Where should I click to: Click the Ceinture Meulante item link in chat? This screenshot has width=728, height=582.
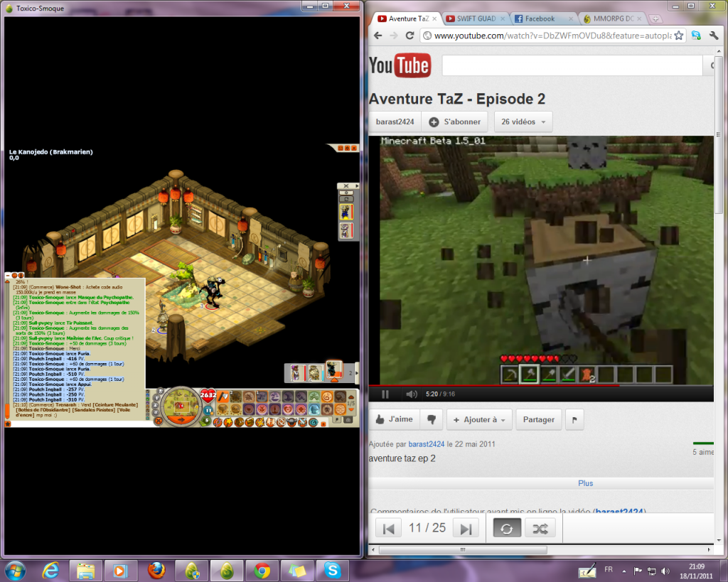116,405
